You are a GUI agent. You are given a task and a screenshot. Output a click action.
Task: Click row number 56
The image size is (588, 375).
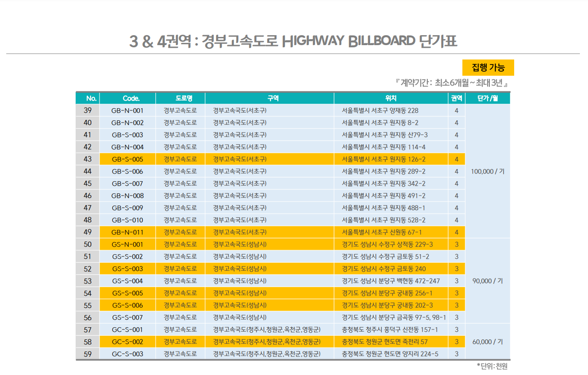coord(88,317)
